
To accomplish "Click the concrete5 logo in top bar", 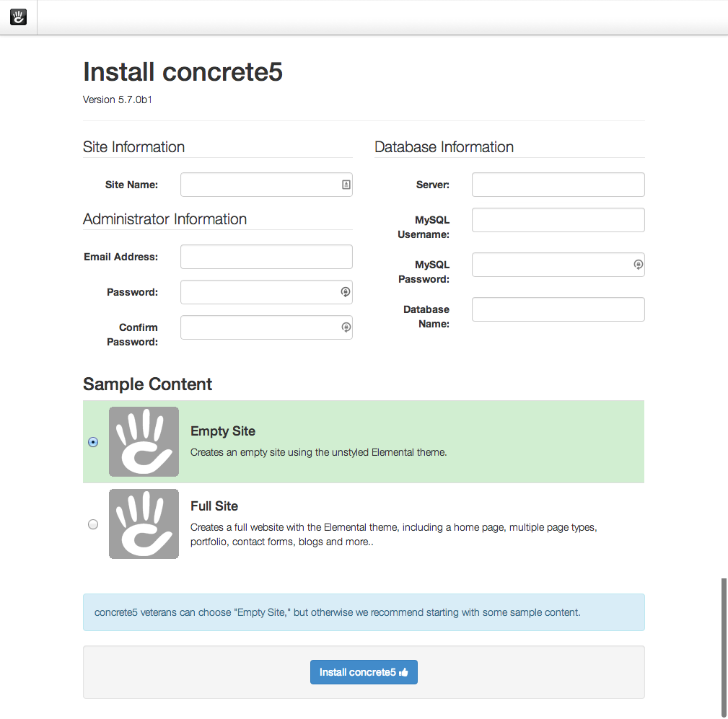I will [x=18, y=17].
